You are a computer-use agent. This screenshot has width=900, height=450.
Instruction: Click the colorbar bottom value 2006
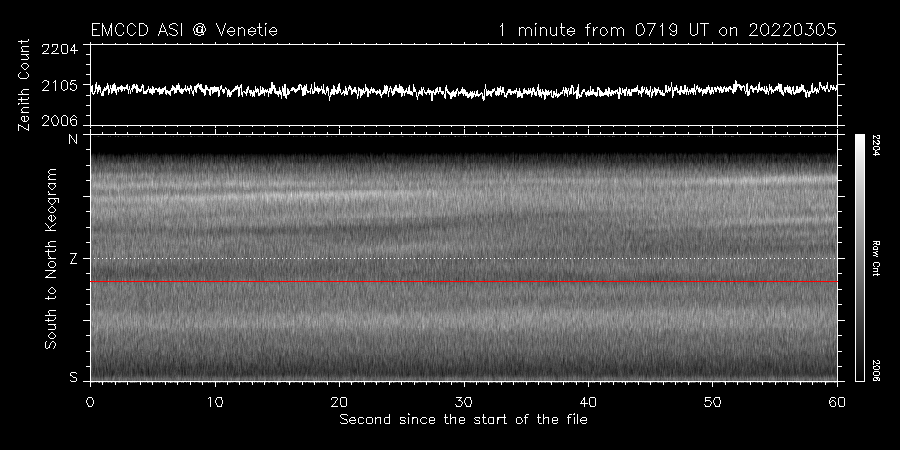(x=876, y=370)
